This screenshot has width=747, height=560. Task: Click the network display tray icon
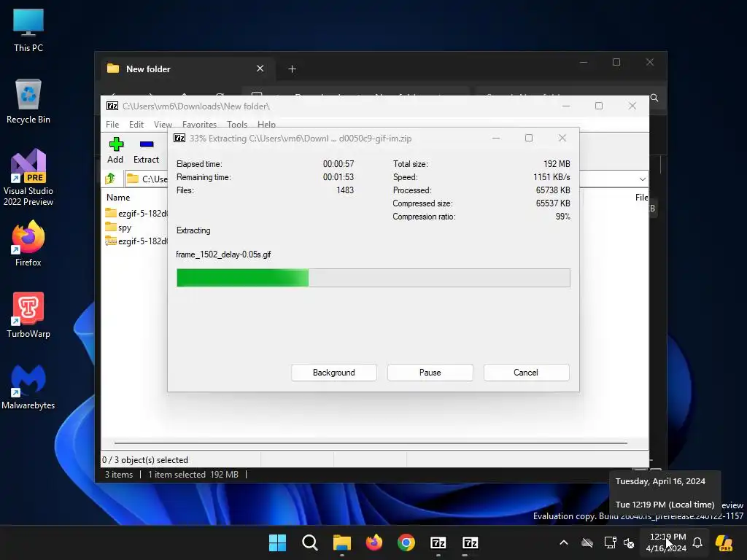point(610,542)
